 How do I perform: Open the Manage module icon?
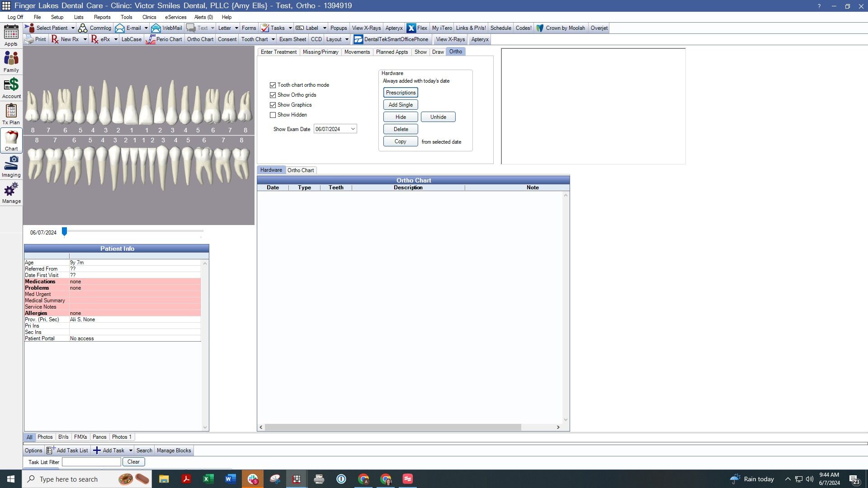coord(11,192)
